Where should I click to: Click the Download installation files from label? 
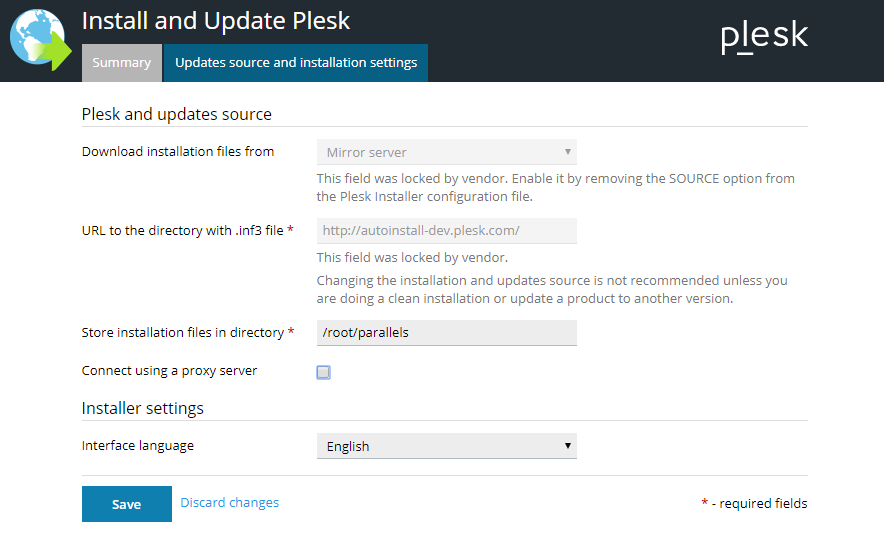(x=178, y=152)
